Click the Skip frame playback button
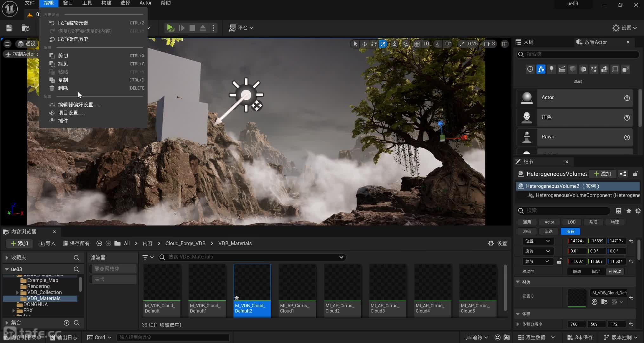This screenshot has height=343, width=644. pos(181,28)
